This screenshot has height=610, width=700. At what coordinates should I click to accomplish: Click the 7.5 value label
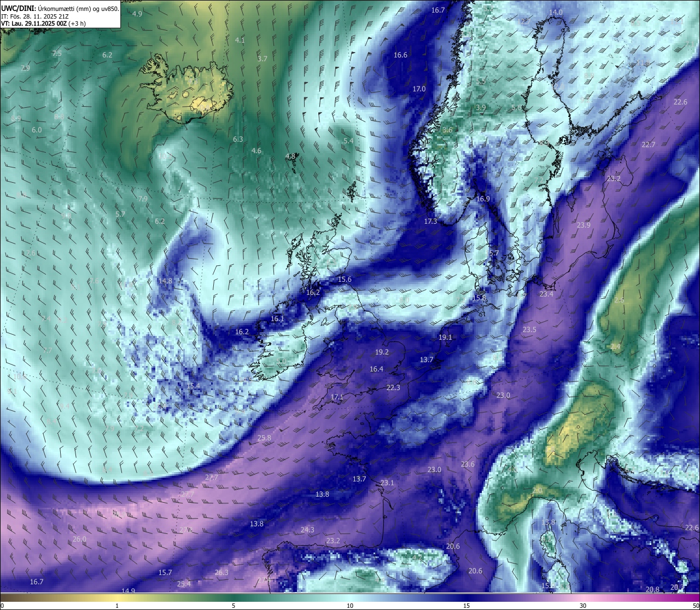pyautogui.click(x=57, y=53)
